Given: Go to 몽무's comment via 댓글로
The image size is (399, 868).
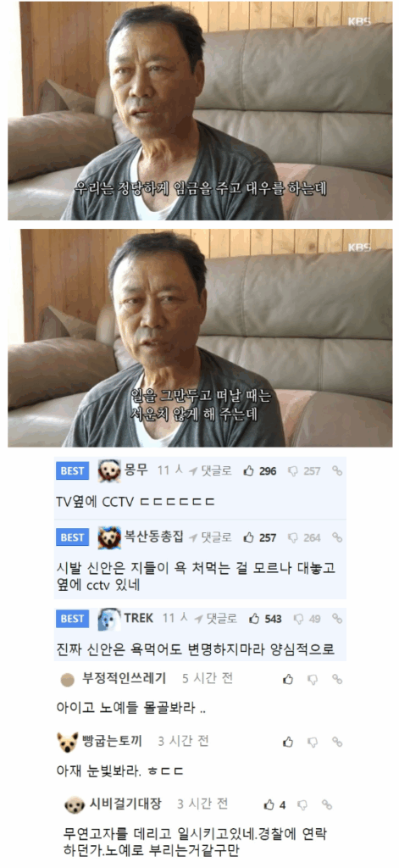Looking at the screenshot, I should (210, 471).
